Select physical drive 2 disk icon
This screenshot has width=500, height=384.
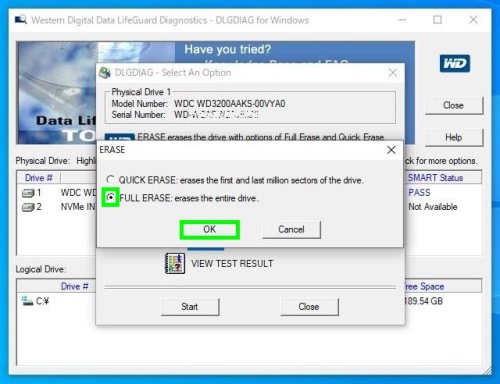click(x=28, y=207)
